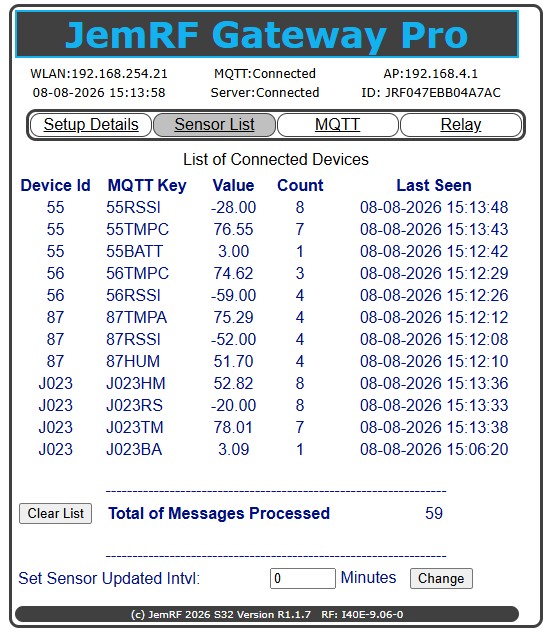Click the value 52.82

point(233,384)
